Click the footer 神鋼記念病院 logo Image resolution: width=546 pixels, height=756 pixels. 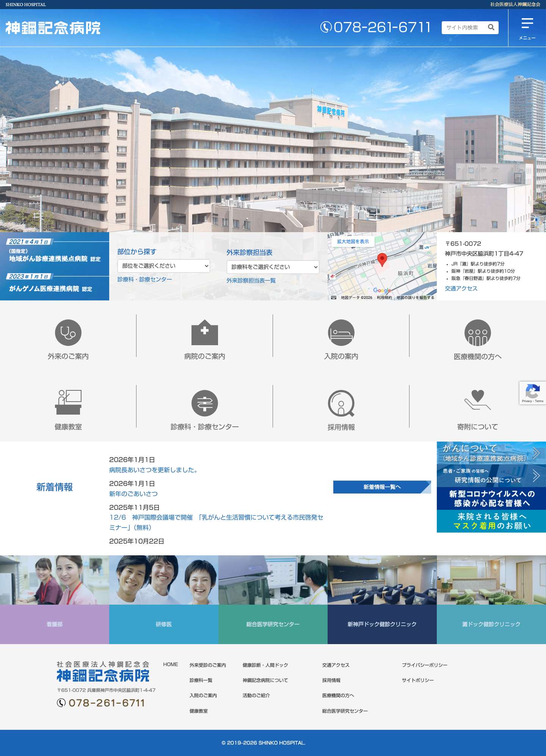click(103, 672)
